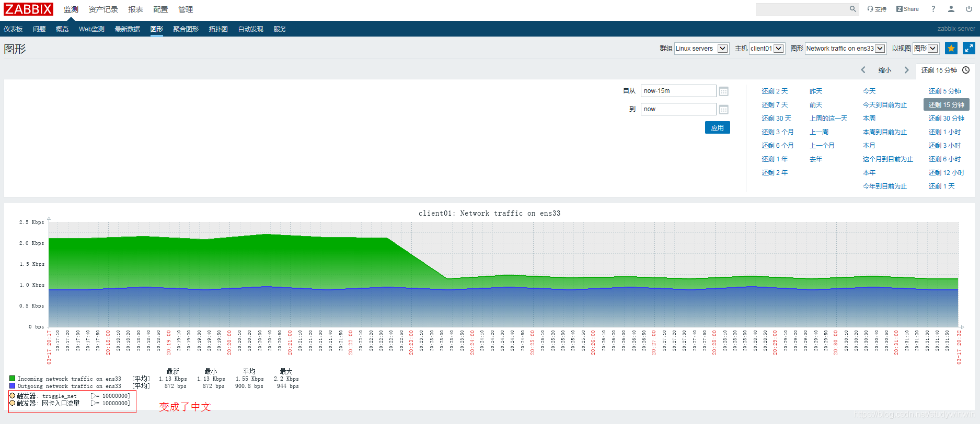Open the support (支持) headset link

[x=877, y=9]
